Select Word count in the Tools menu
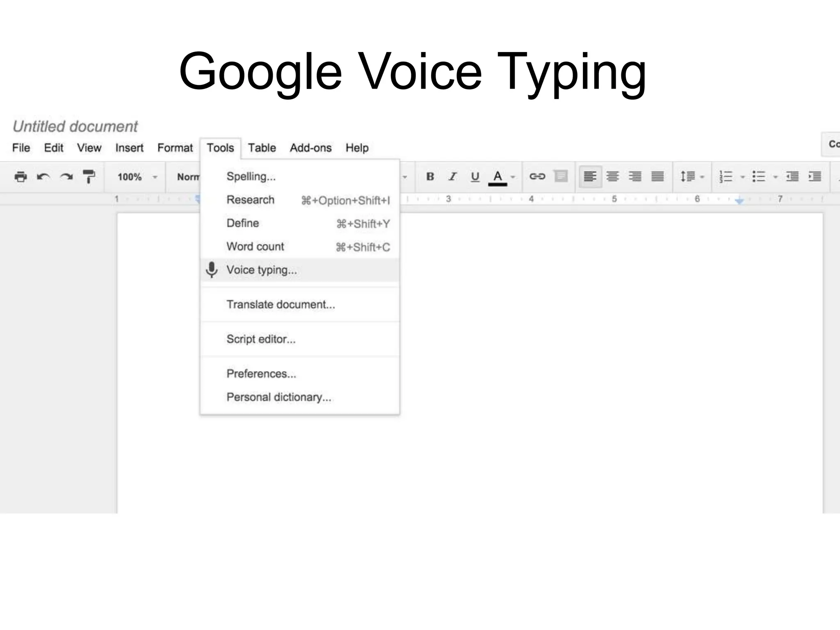The width and height of the screenshot is (840, 630). (300, 247)
